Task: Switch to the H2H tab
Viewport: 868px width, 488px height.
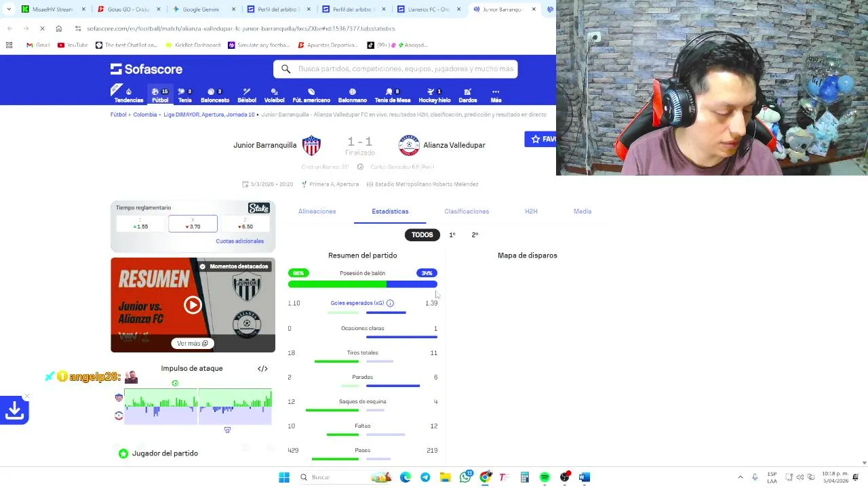Action: point(531,211)
